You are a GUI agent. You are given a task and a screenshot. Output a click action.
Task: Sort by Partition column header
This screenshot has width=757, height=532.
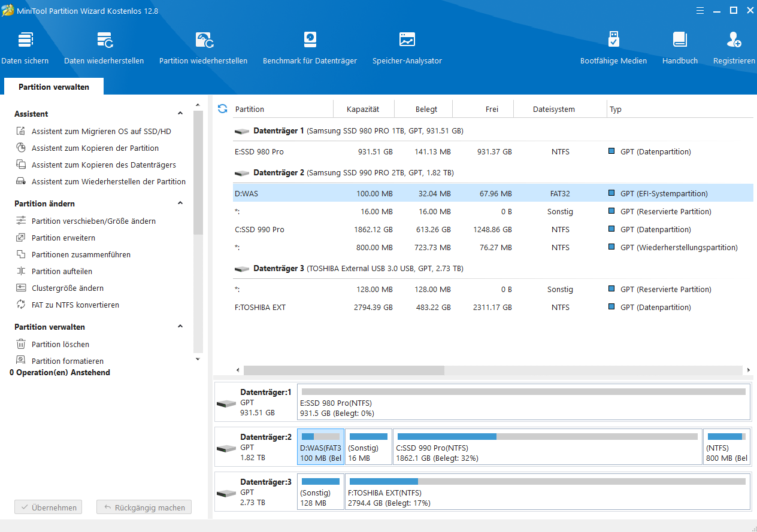coord(283,109)
